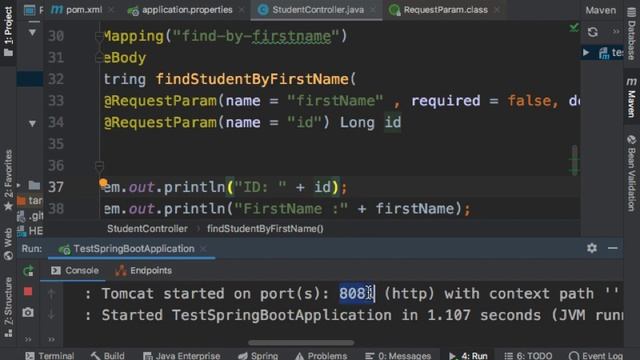Screen dimensions: 640x360
Task: Open Run panel settings gear
Action: click(592, 248)
